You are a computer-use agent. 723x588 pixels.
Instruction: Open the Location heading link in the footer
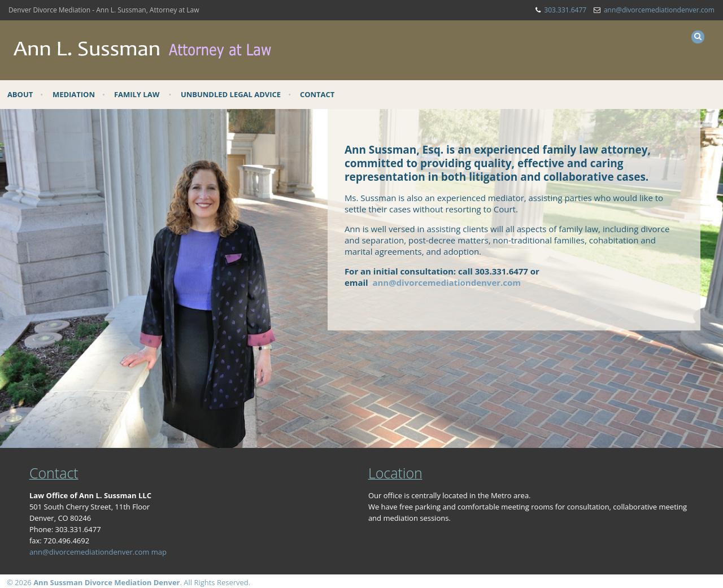[x=395, y=473]
